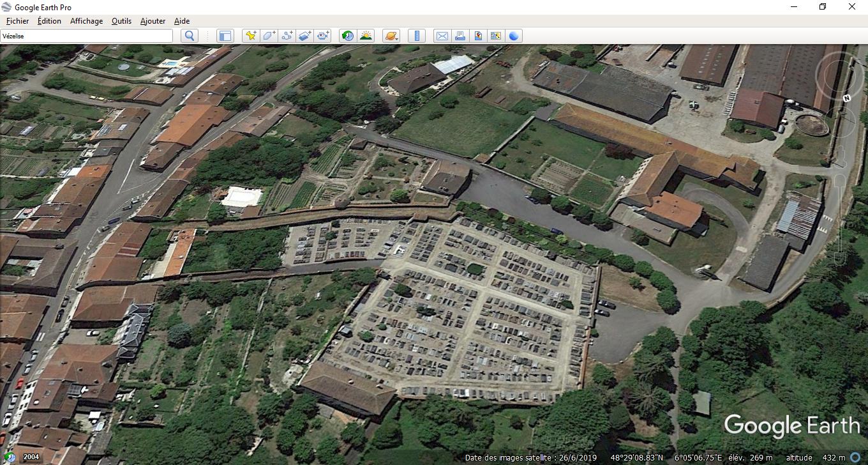The height and width of the screenshot is (465, 868).
Task: Toggle sunlight across landscape icon
Action: (366, 36)
